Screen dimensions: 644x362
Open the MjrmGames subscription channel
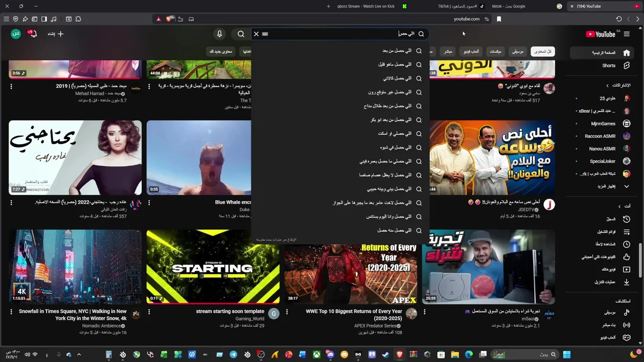[x=602, y=124]
